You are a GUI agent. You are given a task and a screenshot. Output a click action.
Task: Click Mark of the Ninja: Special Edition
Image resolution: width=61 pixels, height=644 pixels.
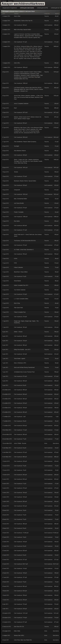[23, 29]
